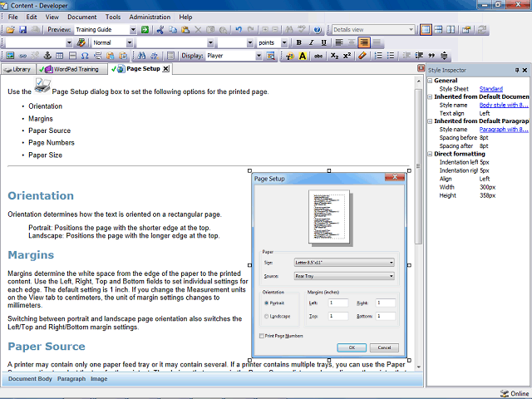The image size is (532, 399).
Task: Click the scrollbar down arrow
Action: 418,367
